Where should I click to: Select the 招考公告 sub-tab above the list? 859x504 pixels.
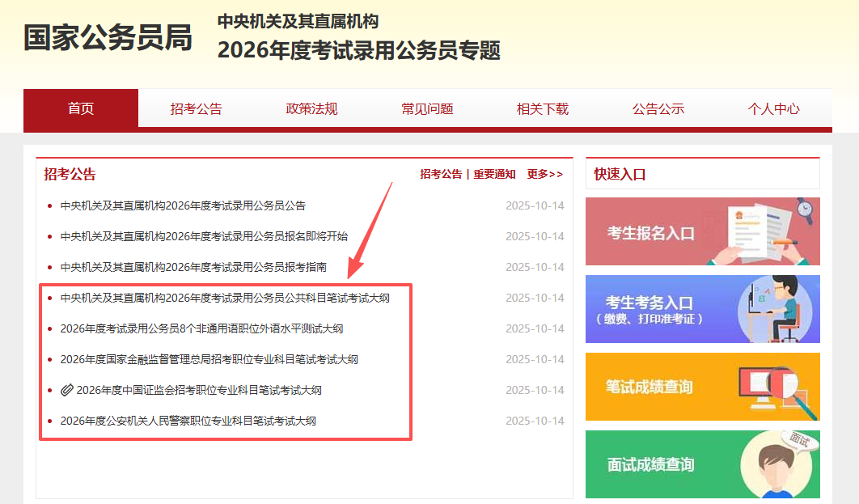[x=441, y=174]
